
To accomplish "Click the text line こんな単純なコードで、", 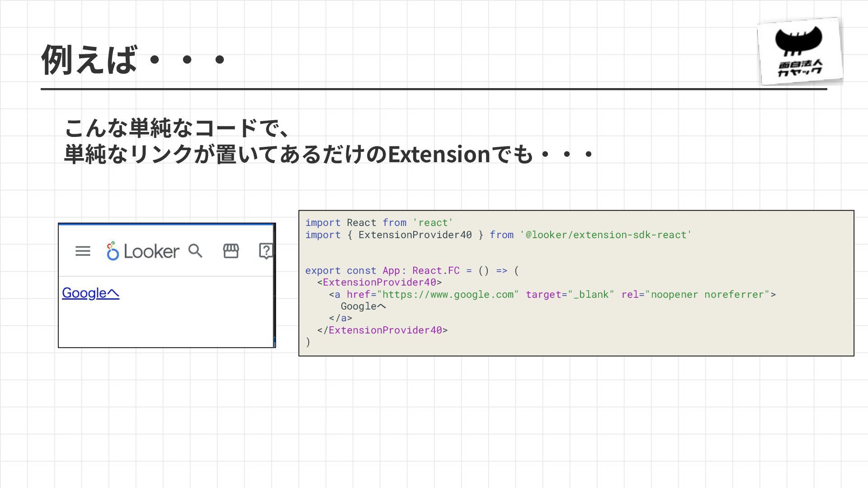I will (x=176, y=128).
